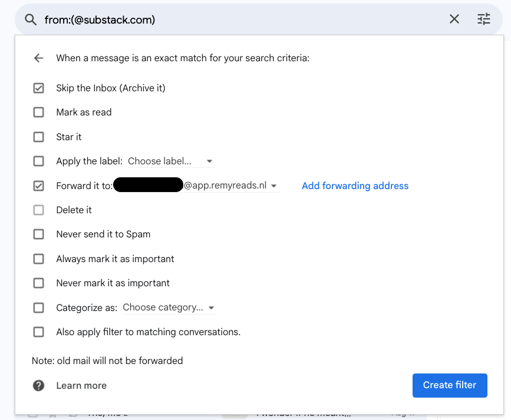This screenshot has height=420, width=511.
Task: Enable the Mark as read checkbox
Action: pos(38,112)
